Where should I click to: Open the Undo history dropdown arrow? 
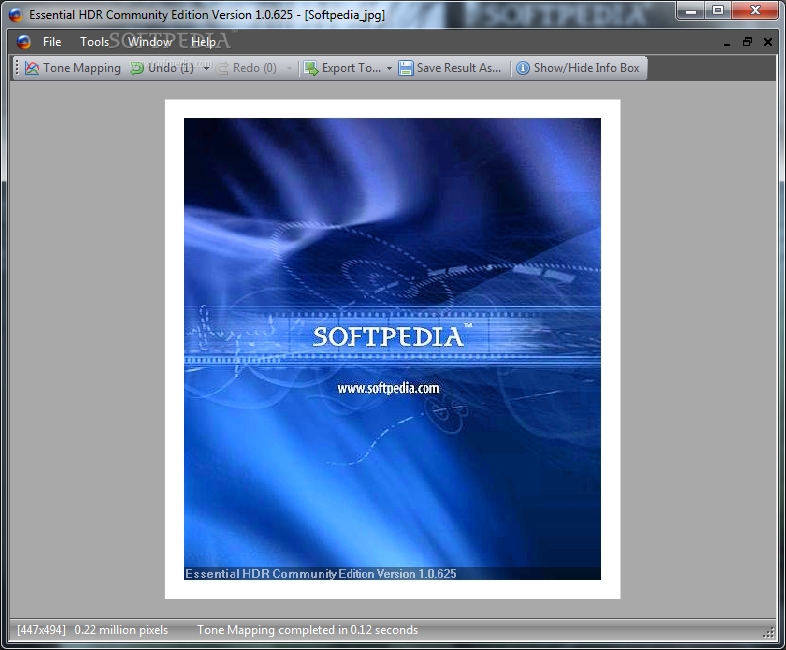click(206, 68)
